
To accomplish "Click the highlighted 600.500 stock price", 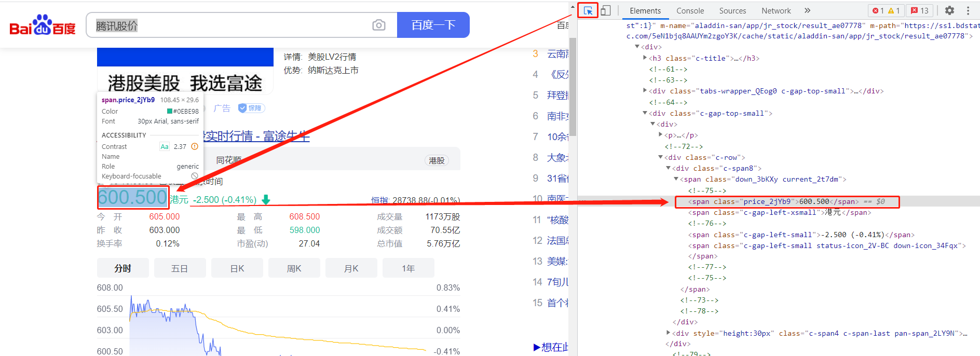I will (133, 197).
